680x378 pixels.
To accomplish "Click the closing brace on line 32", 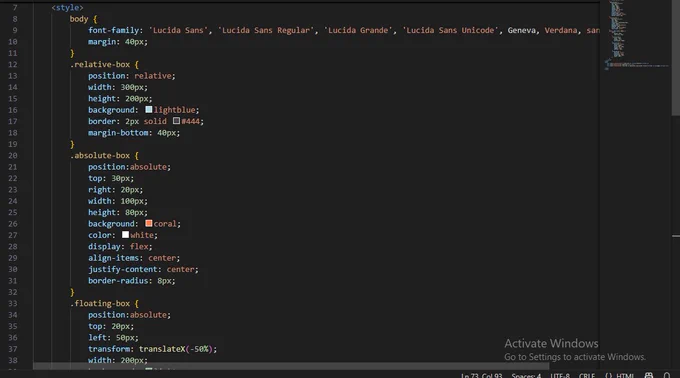I will 72,292.
